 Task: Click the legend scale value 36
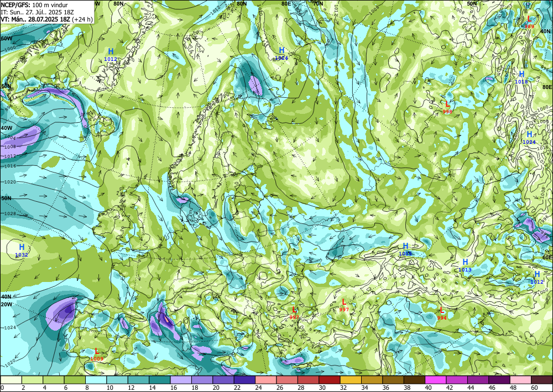[385, 388]
